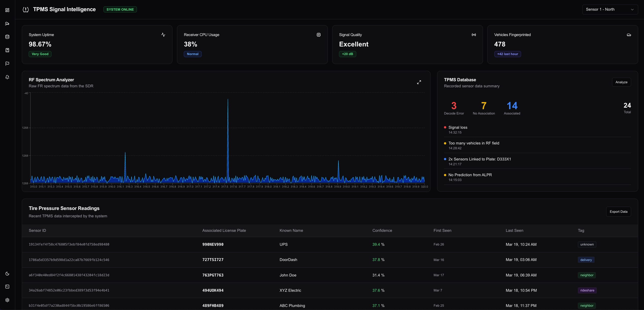Open the database sidebar icon
This screenshot has width=644, height=310.
click(x=7, y=37)
